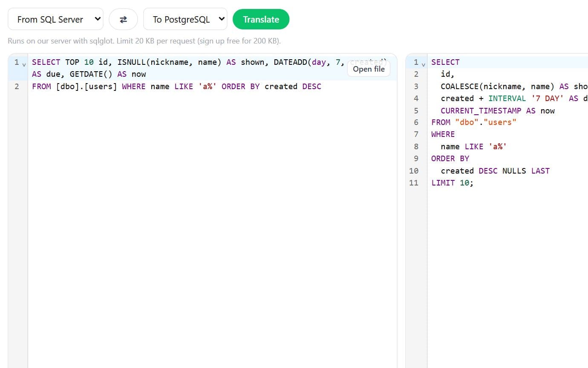Image resolution: width=588 pixels, height=368 pixels.
Task: Collapse fold arrow on output line 1
Action: tap(424, 64)
